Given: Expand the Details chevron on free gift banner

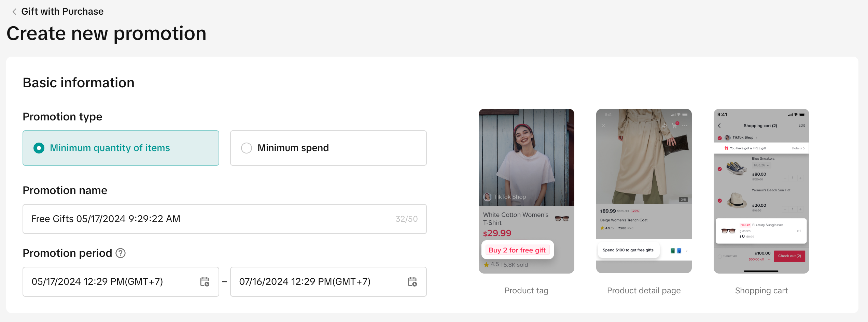Looking at the screenshot, I should click(x=804, y=148).
